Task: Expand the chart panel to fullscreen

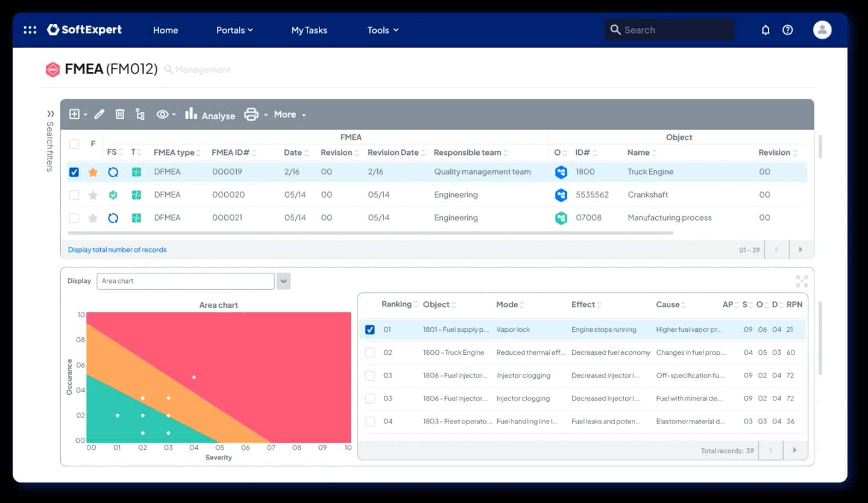Action: [802, 281]
